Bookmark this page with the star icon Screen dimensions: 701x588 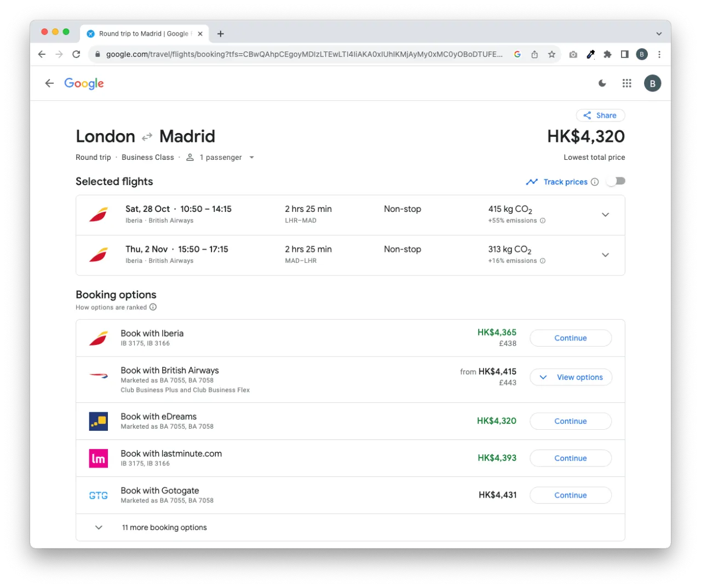tap(551, 54)
